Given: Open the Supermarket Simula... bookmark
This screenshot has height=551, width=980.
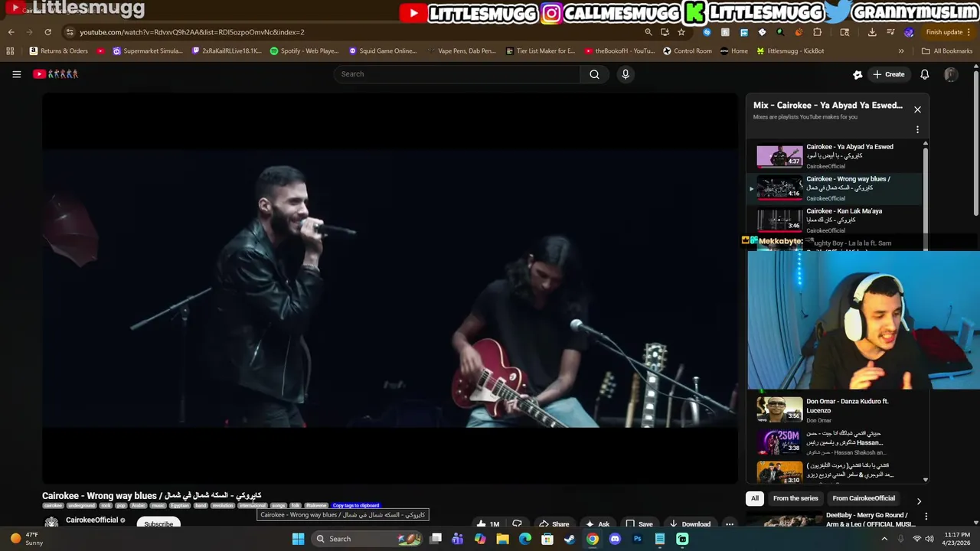Looking at the screenshot, I should click(x=148, y=51).
